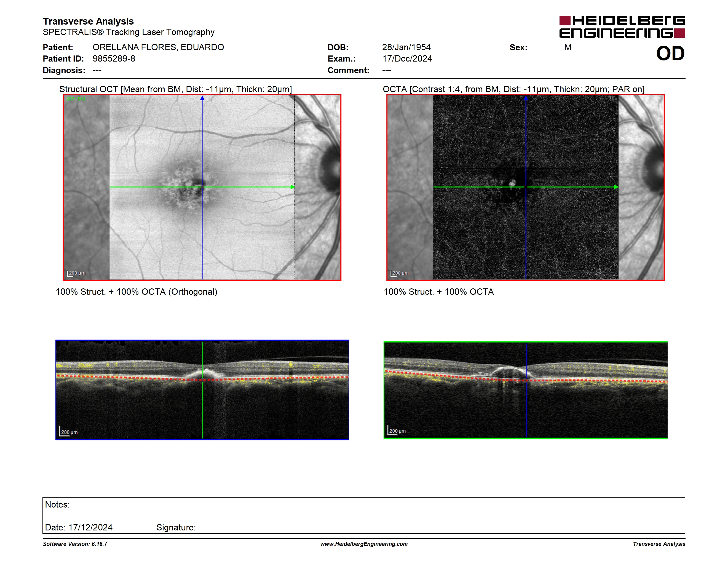Click inside the Notes box
728x563 pixels.
coord(364,515)
